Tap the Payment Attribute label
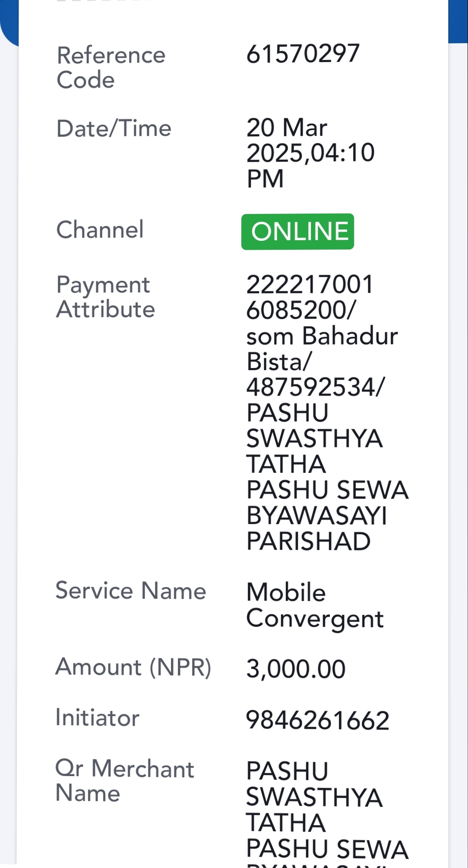The height and width of the screenshot is (868, 468). click(x=105, y=297)
